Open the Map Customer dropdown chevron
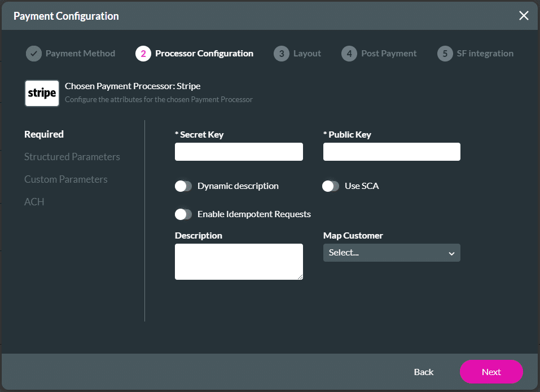The width and height of the screenshot is (540, 392). pyautogui.click(x=452, y=253)
